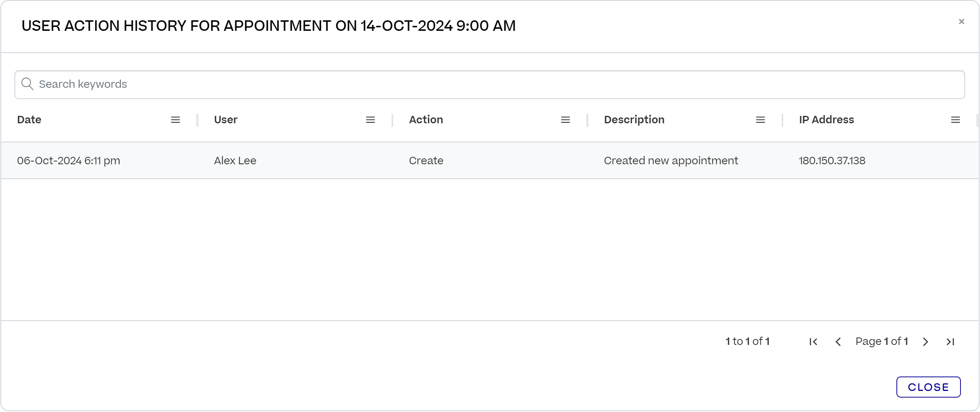980x412 pixels.
Task: Go to previous page with left chevron
Action: click(x=838, y=341)
